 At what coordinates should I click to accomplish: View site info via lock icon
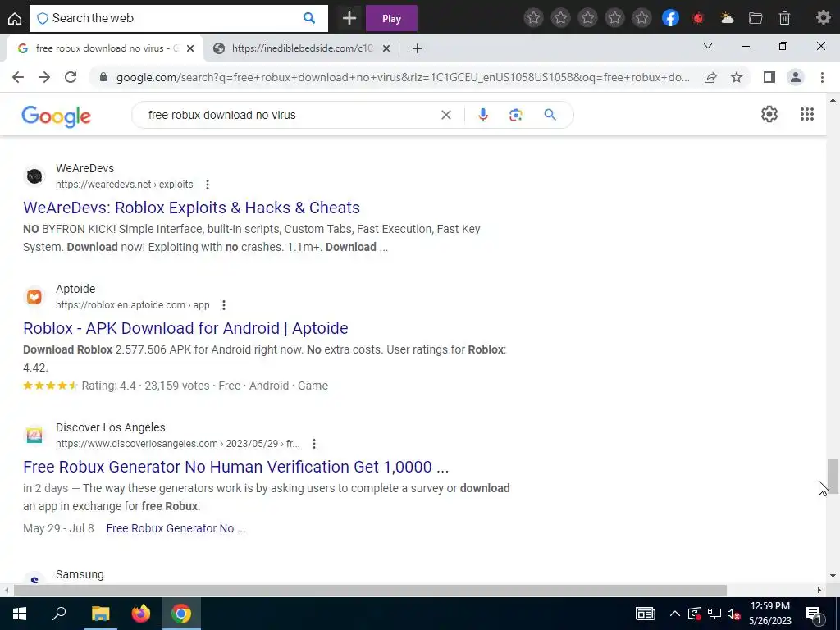[x=103, y=77]
